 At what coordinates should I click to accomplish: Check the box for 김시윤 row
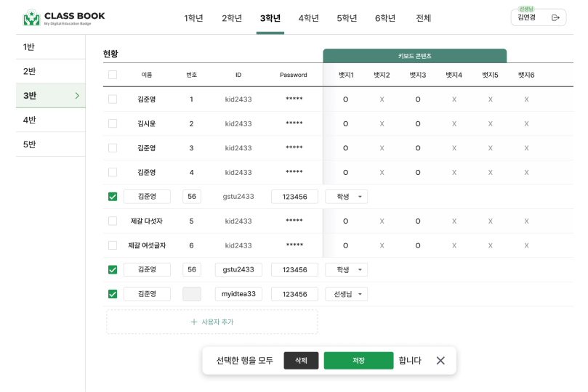coord(113,123)
